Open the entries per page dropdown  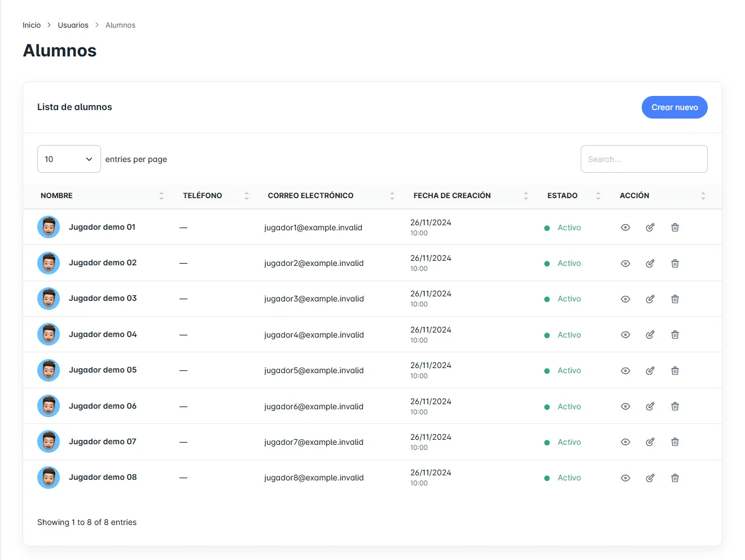(x=69, y=159)
